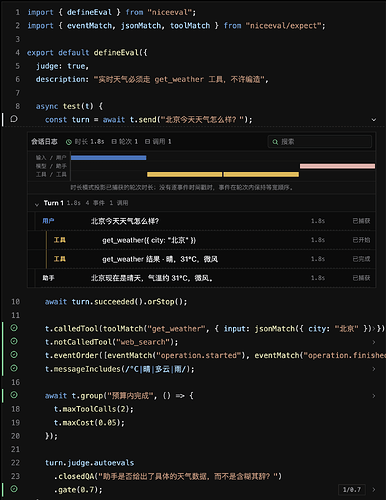
Task: Click defineEval on the export default line
Action: 116,53
